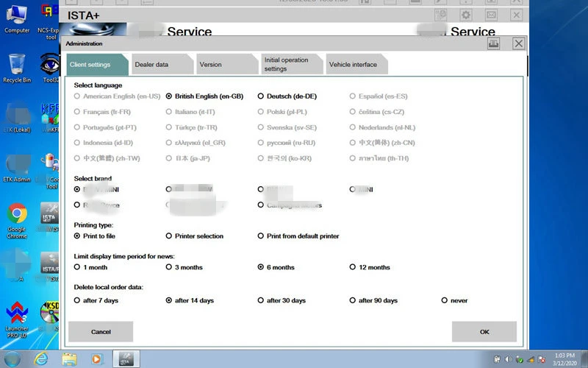Image resolution: width=588 pixels, height=368 pixels.
Task: Click the power plug tray icon
Action: pyautogui.click(x=498, y=359)
